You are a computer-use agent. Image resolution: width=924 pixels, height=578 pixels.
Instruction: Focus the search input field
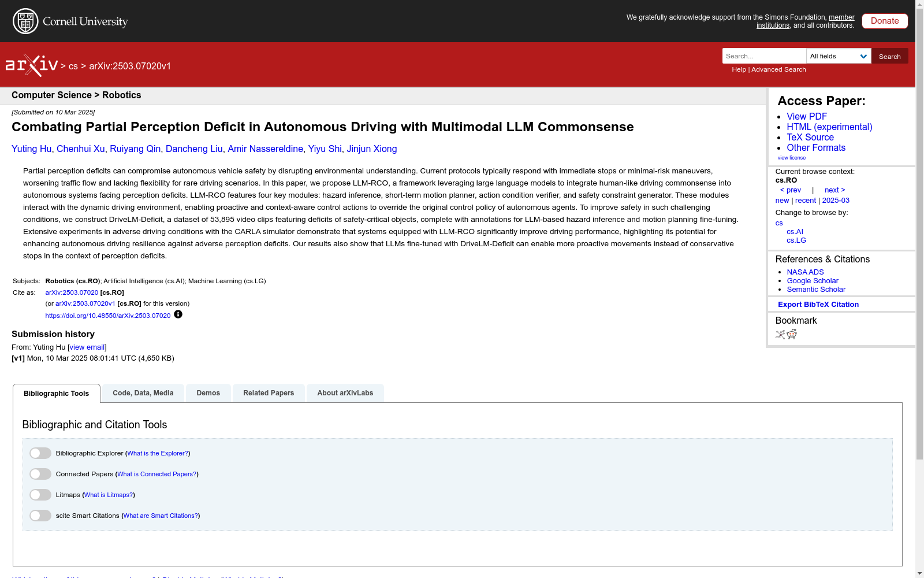(x=764, y=56)
